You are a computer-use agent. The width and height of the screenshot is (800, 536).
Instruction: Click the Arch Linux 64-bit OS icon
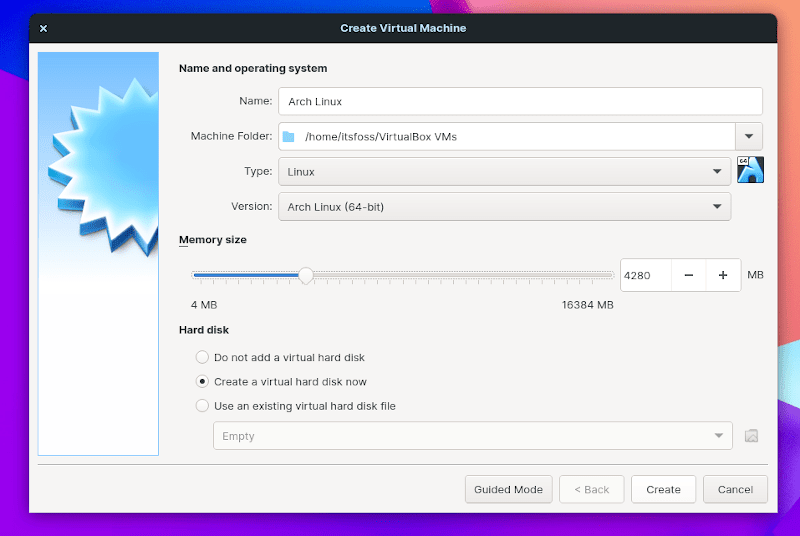pyautogui.click(x=750, y=170)
